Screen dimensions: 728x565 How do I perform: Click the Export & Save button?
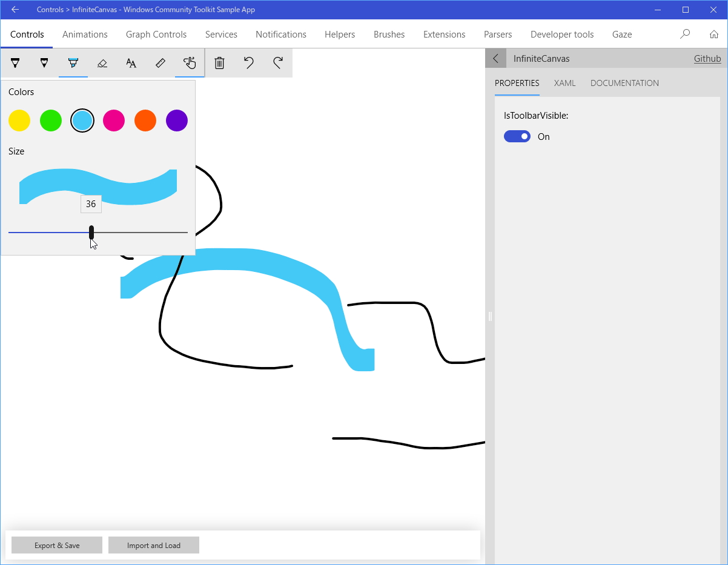57,545
